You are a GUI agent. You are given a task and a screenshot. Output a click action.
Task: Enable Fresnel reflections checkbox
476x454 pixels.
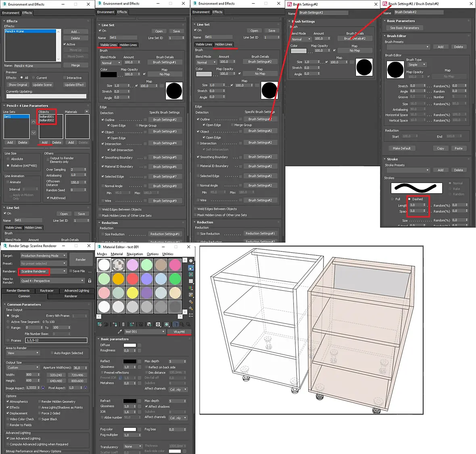[x=102, y=372]
